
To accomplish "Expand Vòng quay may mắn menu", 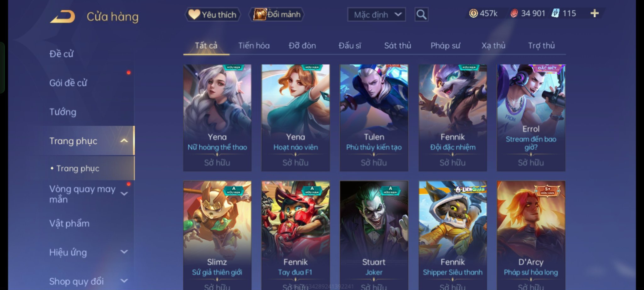I will pyautogui.click(x=124, y=194).
